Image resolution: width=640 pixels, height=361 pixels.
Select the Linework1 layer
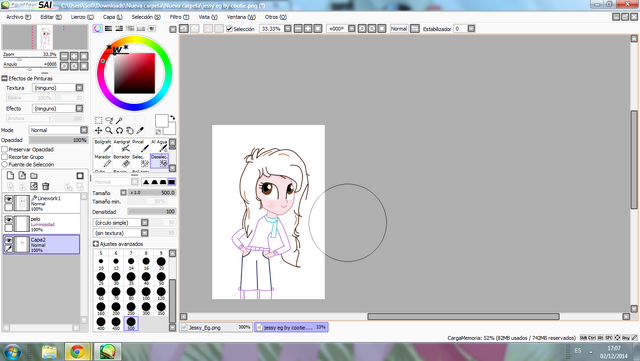42,203
